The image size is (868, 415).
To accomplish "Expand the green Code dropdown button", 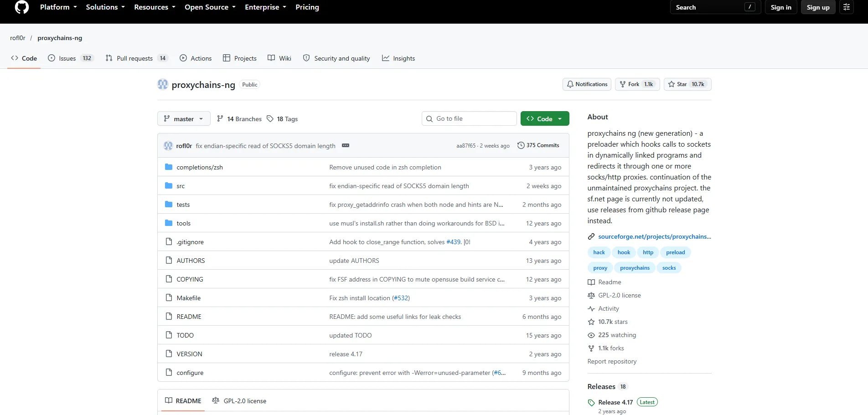I will 545,119.
